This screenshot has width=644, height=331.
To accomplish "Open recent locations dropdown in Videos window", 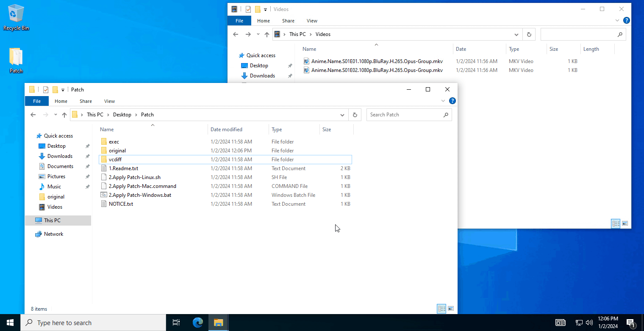I will point(258,34).
